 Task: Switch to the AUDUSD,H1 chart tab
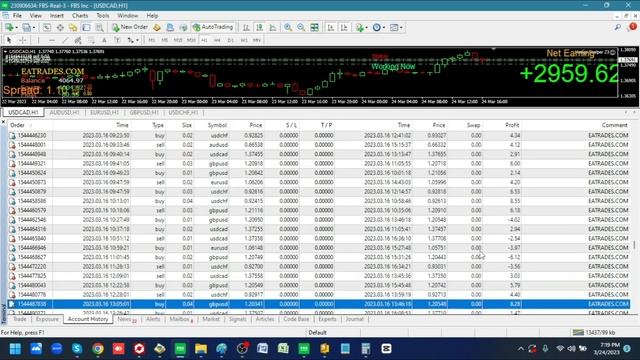[64, 112]
